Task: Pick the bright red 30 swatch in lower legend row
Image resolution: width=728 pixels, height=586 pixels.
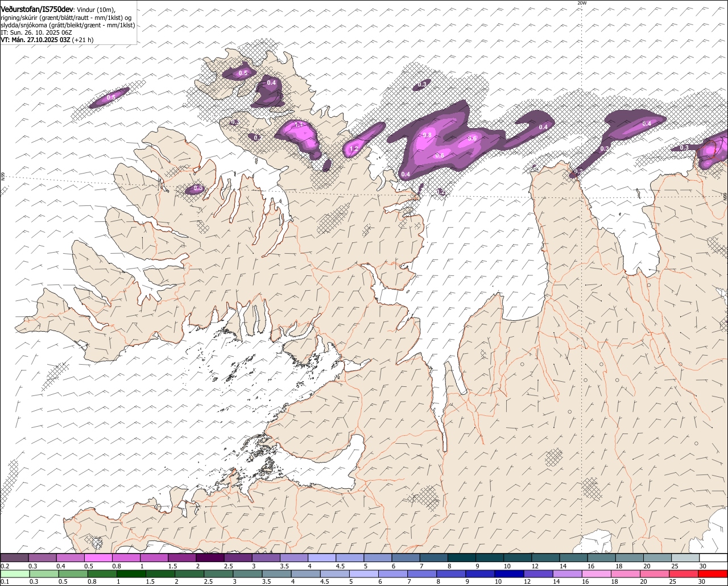Action: point(713,573)
